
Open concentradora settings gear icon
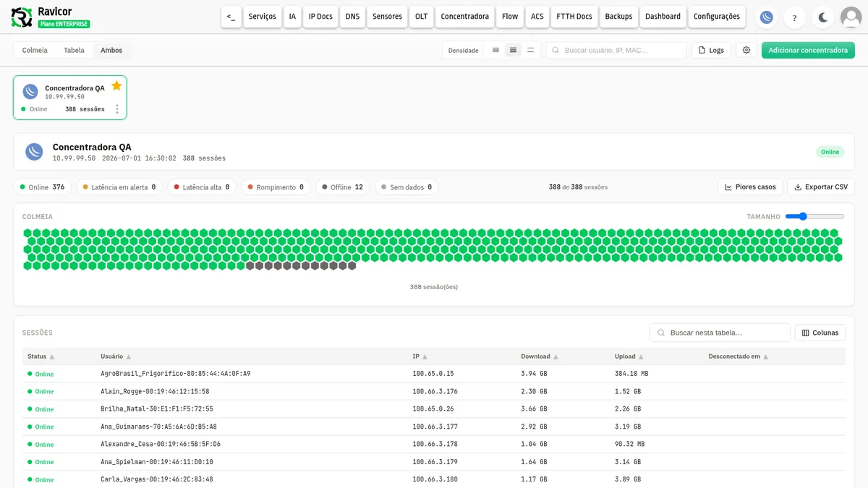click(746, 50)
